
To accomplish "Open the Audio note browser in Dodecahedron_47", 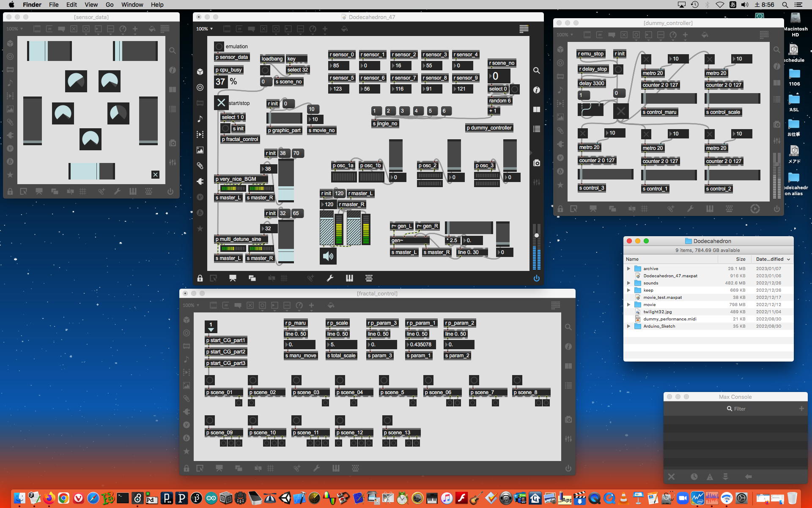I will [200, 119].
